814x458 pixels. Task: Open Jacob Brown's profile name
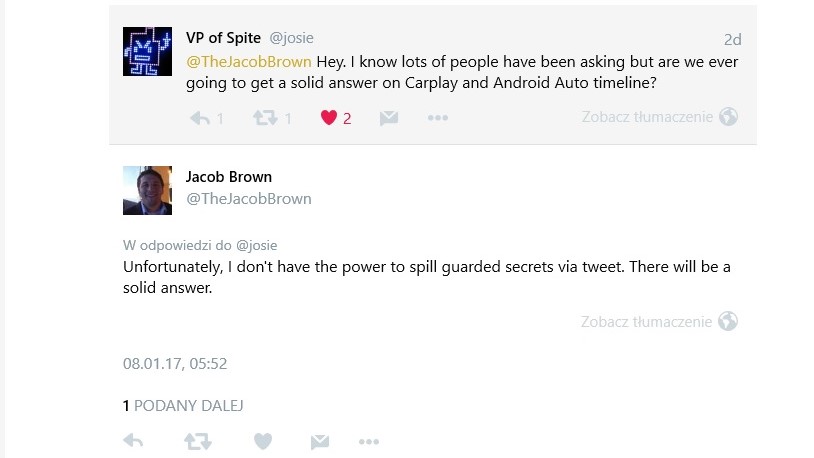229,177
